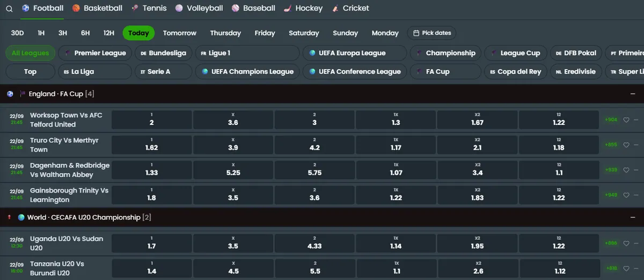Screen dimensions: 644x280
Task: Filter by Bundesliga
Action: [x=163, y=53]
